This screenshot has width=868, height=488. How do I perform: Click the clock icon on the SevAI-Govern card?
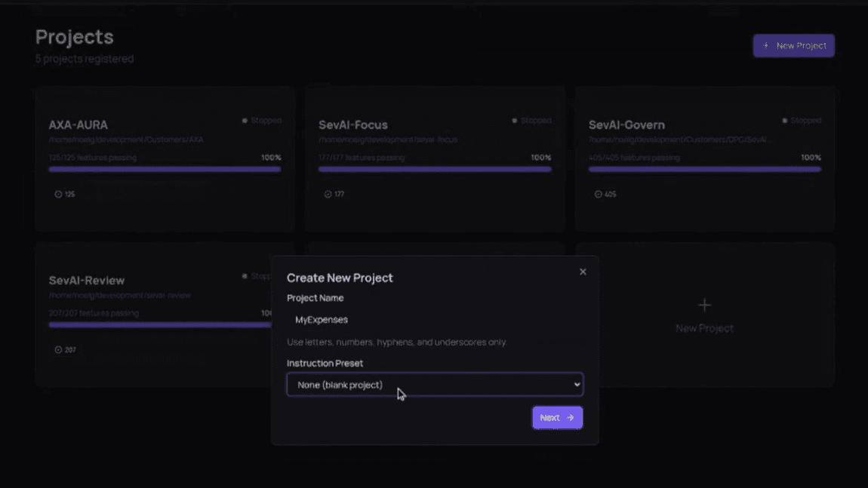click(x=598, y=194)
